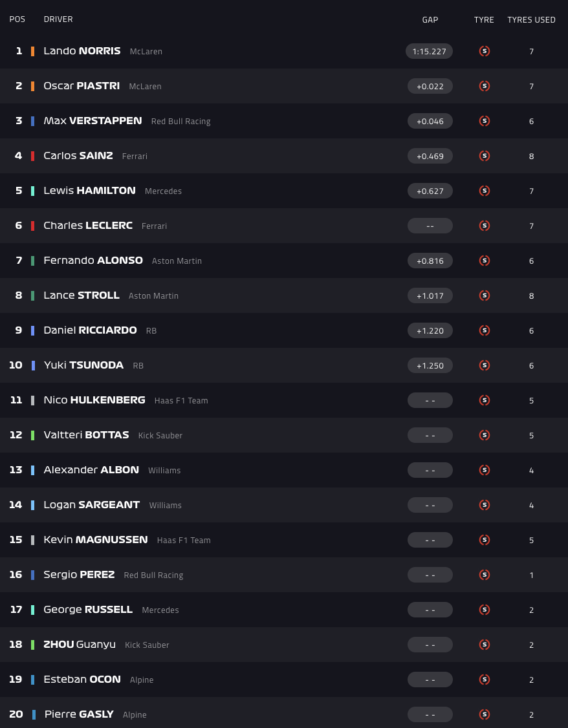Image resolution: width=568 pixels, height=728 pixels.
Task: Select George Russell's tyres used count
Action: pyautogui.click(x=531, y=610)
